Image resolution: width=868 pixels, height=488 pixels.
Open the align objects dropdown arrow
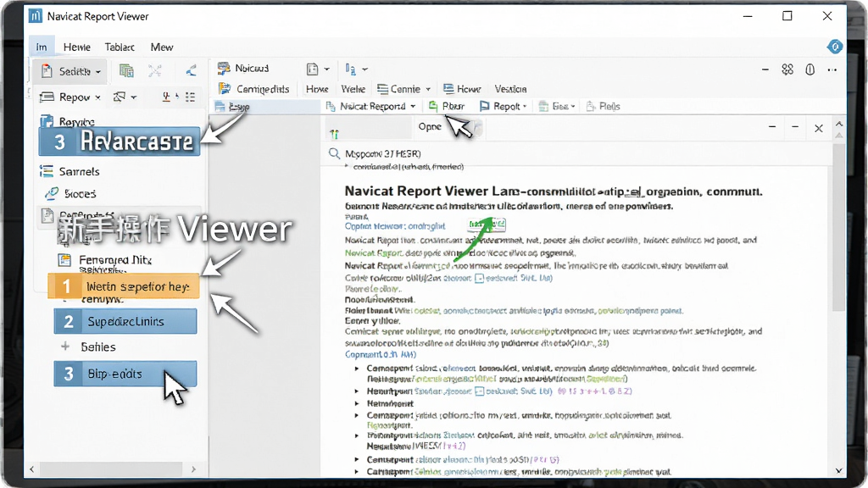364,69
